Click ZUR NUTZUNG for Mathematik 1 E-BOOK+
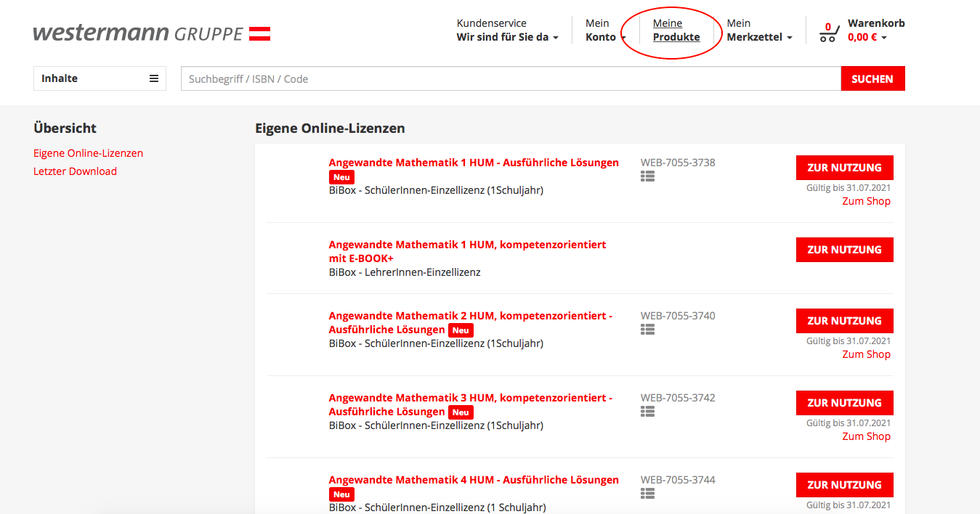 pos(844,250)
